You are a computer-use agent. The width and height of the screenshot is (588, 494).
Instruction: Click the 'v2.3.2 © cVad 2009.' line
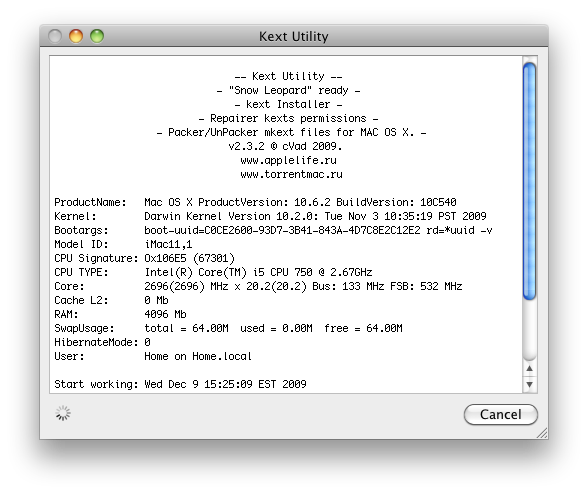point(285,146)
